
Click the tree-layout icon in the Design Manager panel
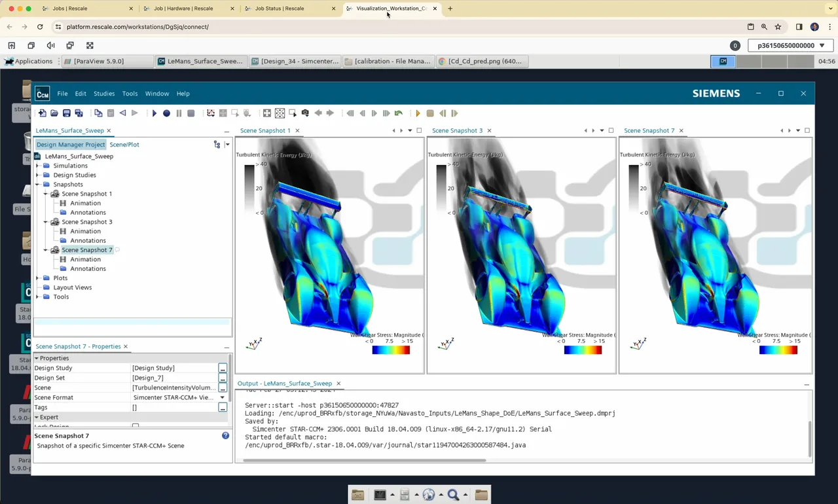coord(217,145)
